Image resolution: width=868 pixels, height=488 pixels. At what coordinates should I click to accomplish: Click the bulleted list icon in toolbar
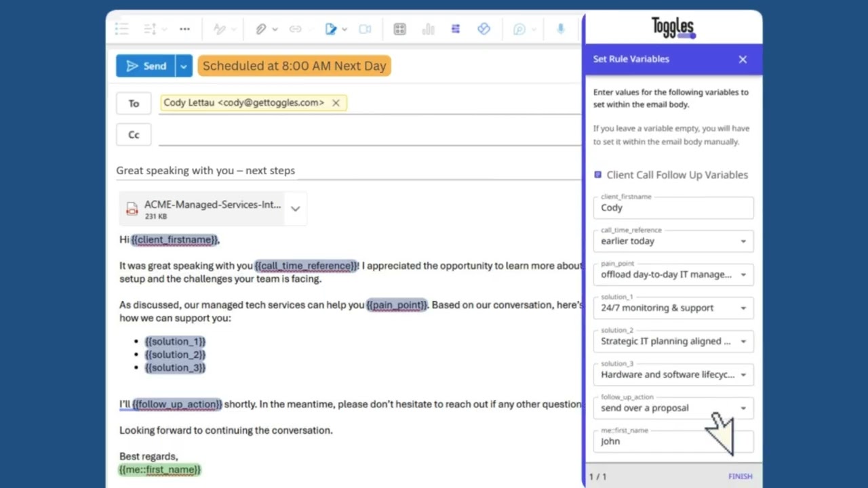click(x=121, y=28)
